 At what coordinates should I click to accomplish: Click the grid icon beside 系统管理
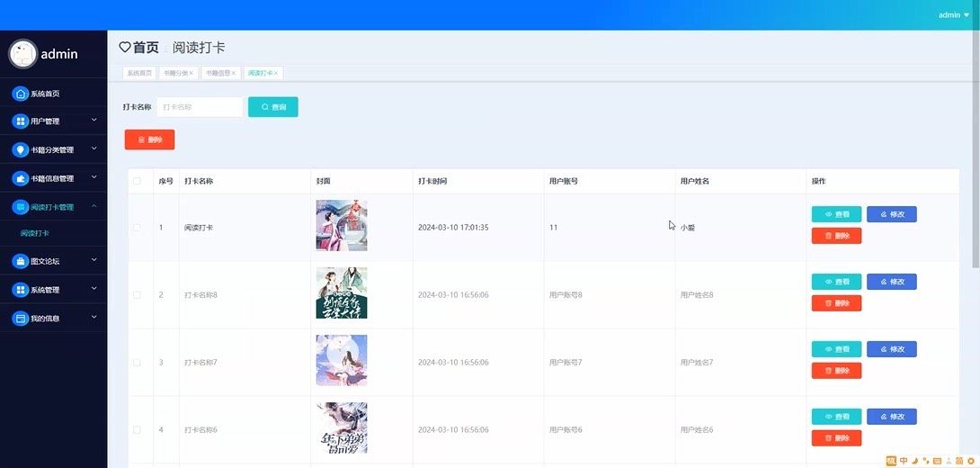(x=21, y=290)
